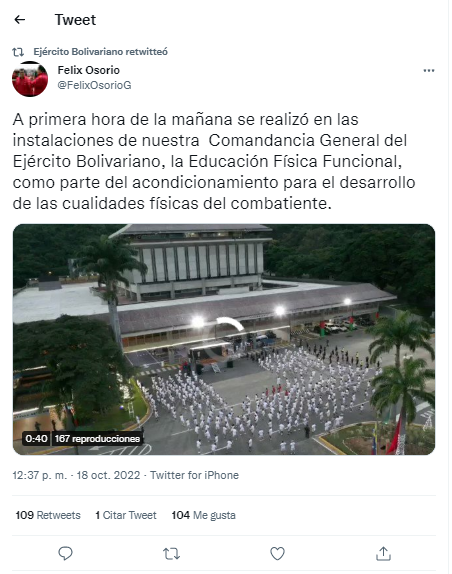
Task: Go back using the arrow icon
Action: click(19, 20)
